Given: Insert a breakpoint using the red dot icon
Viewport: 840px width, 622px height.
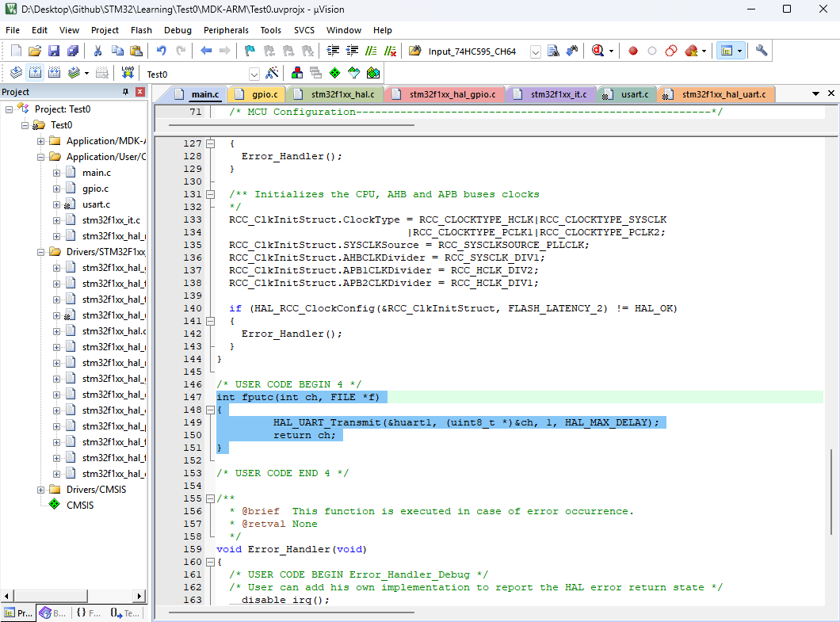Looking at the screenshot, I should click(x=632, y=51).
